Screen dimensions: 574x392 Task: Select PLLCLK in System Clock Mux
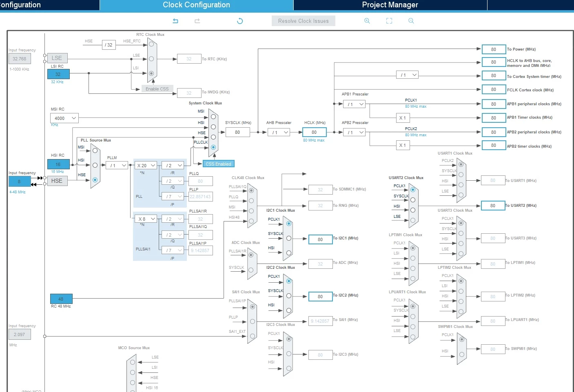point(213,147)
